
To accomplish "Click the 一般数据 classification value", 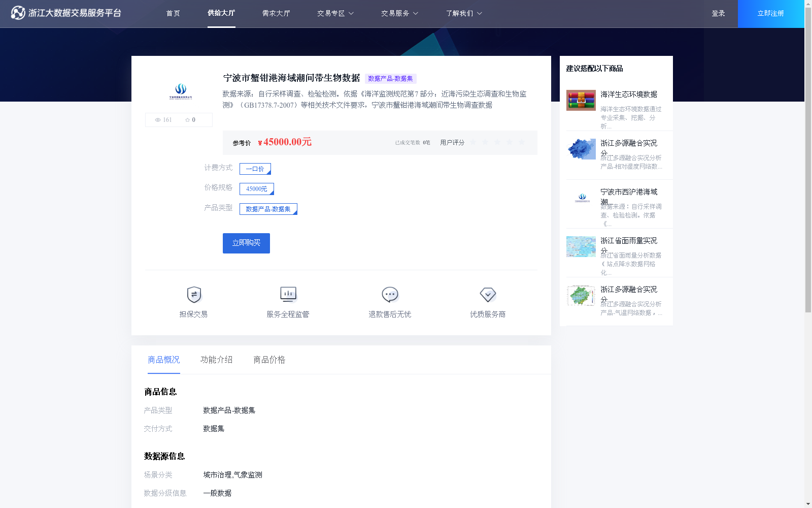I will 217,493.
